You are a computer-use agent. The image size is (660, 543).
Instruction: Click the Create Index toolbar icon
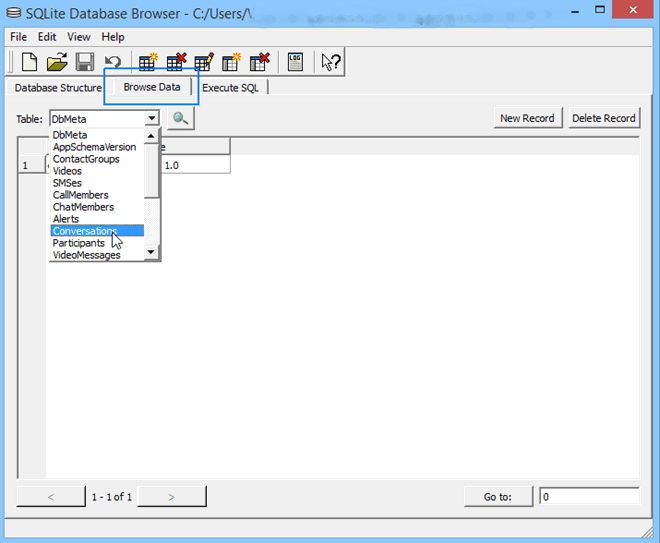231,62
